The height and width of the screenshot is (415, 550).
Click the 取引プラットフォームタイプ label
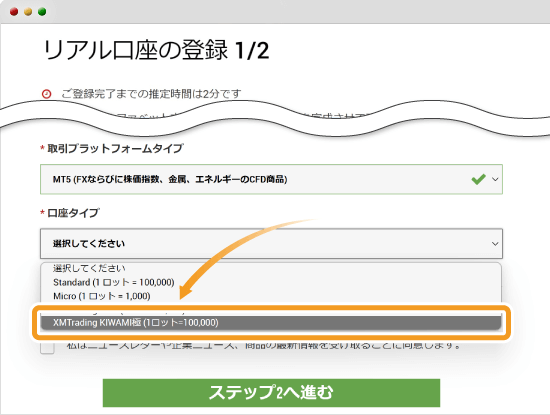115,148
